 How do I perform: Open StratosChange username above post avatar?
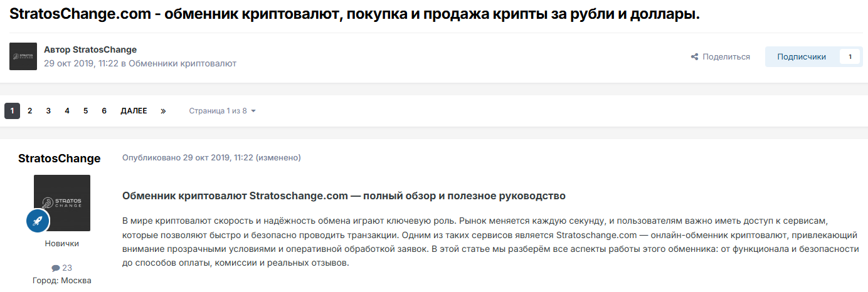point(59,158)
